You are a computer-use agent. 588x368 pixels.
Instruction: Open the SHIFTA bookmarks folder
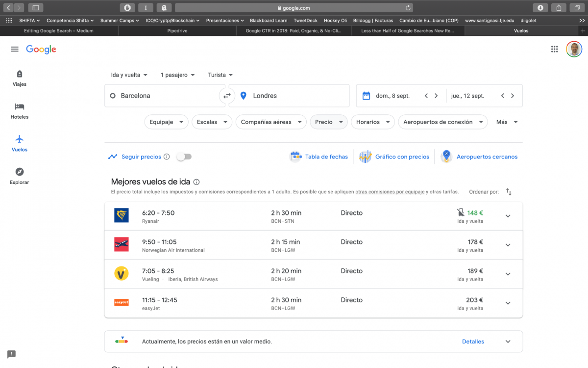pos(29,21)
